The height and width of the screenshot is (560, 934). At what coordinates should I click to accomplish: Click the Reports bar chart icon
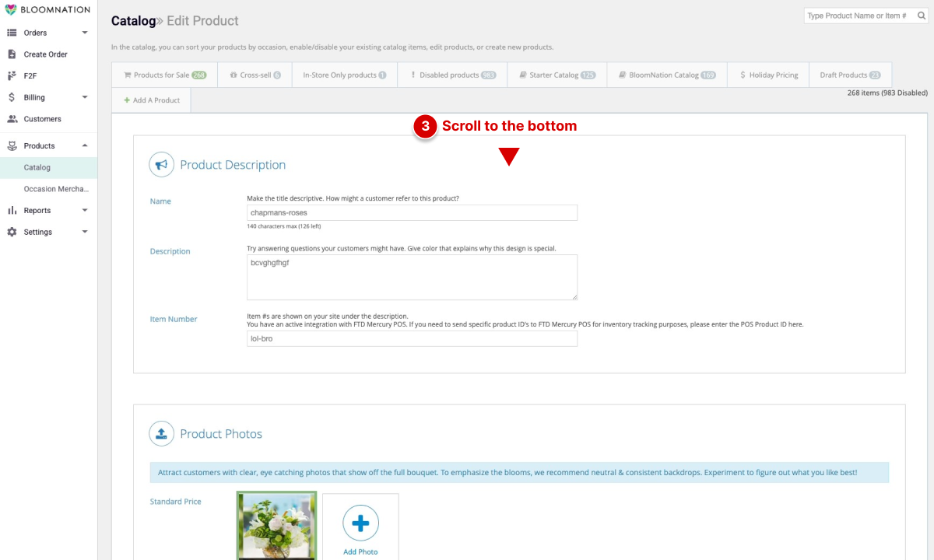12,210
